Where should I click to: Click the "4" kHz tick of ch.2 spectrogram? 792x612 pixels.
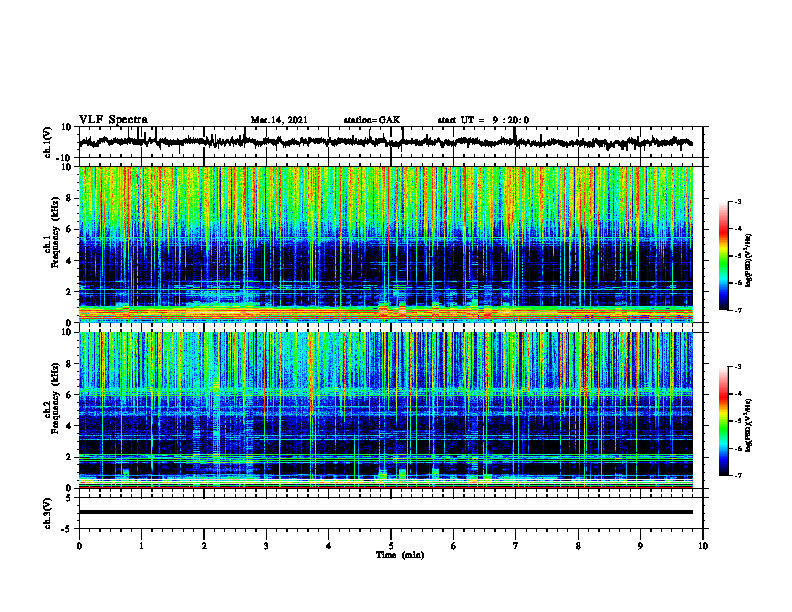point(69,426)
